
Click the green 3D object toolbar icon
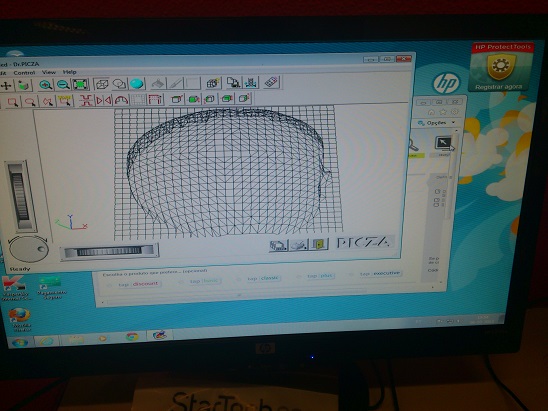23,85
